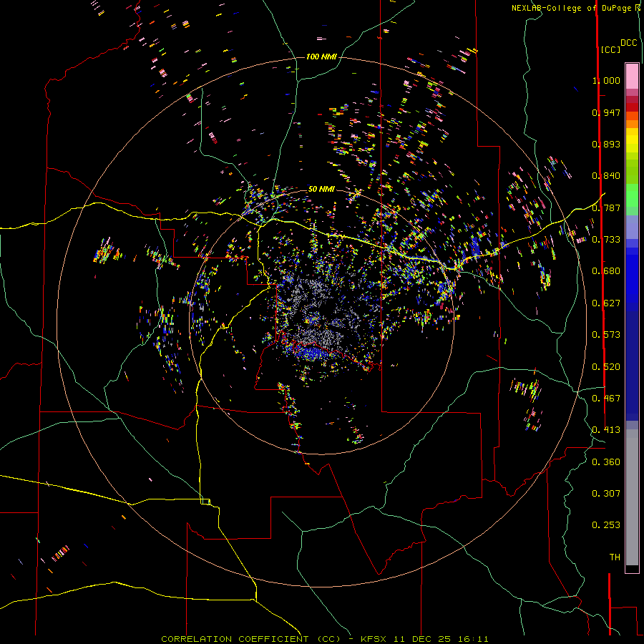Viewport: 644px width, 644px height.
Task: Click the KFSX radar site identifier
Action: 374,639
